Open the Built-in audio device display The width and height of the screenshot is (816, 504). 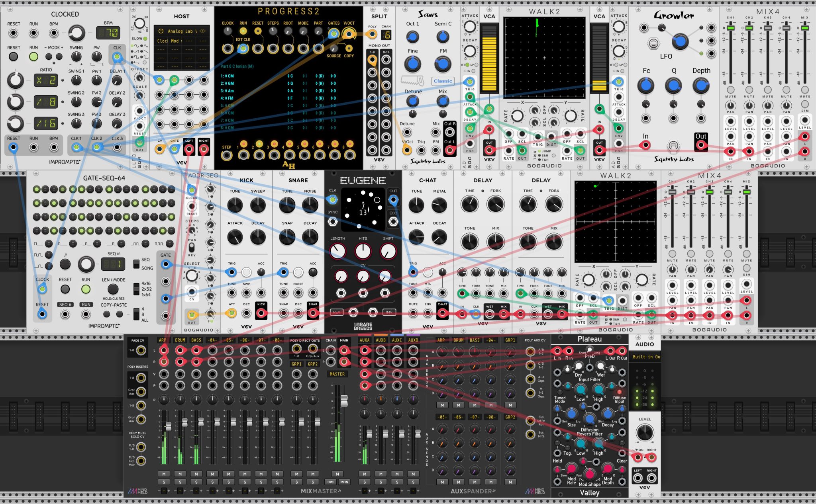coord(645,357)
